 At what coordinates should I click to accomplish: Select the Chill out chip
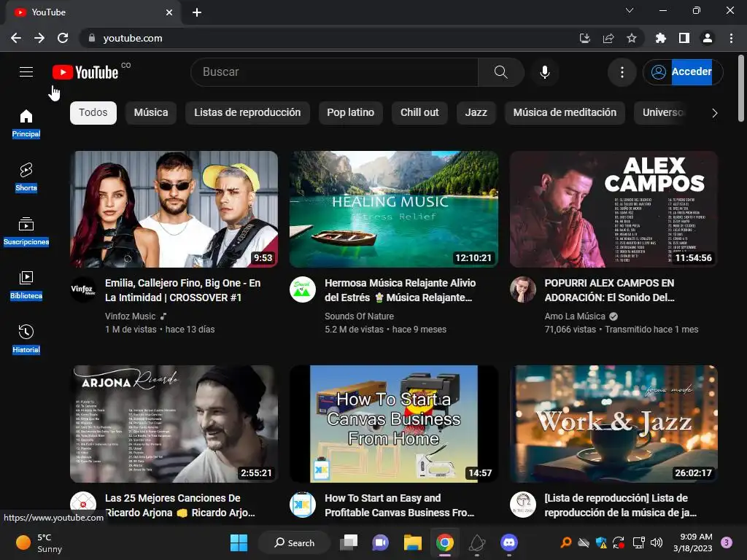coord(419,113)
